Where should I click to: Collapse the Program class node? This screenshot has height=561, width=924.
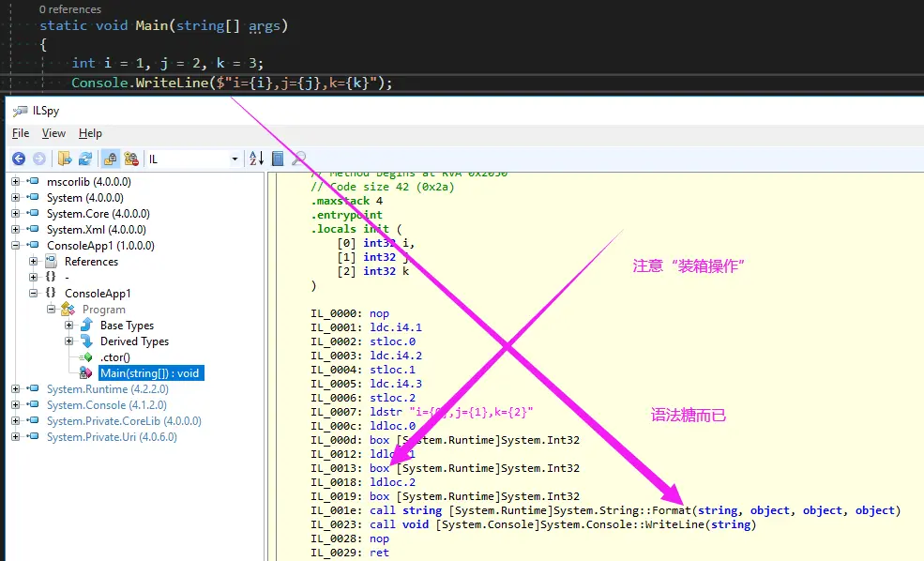point(52,309)
